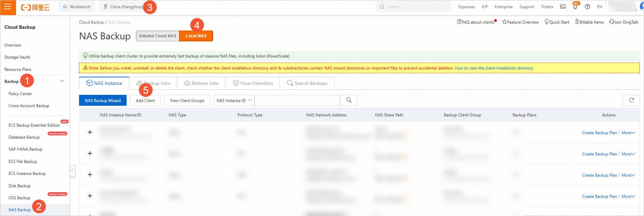Open Overview in the sidebar

pos(13,45)
